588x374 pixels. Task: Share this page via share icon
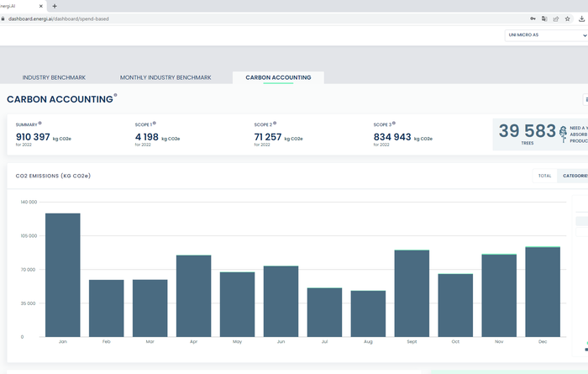(556, 18)
